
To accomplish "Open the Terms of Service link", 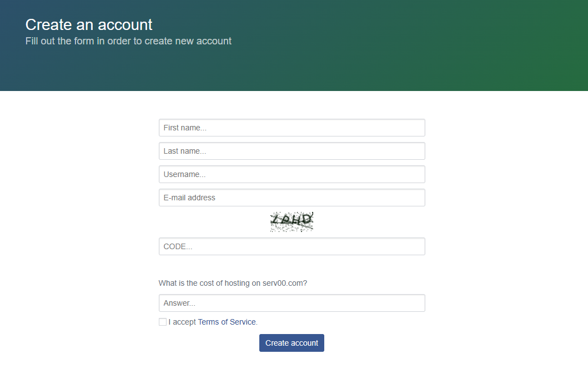I will [x=227, y=322].
